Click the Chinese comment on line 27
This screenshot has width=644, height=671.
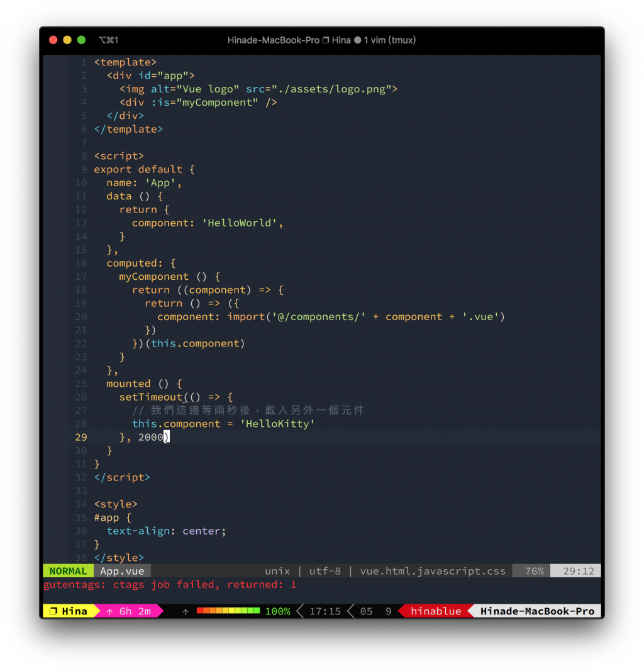pos(248,411)
